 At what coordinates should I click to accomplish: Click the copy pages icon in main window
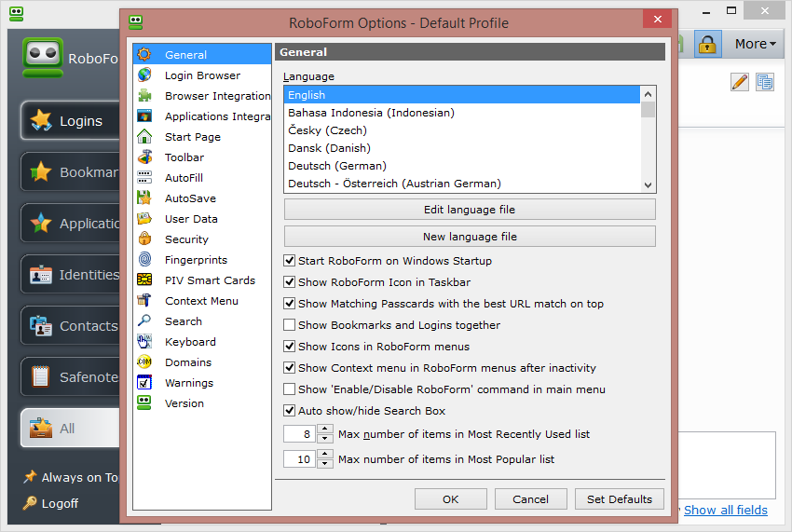tap(765, 82)
